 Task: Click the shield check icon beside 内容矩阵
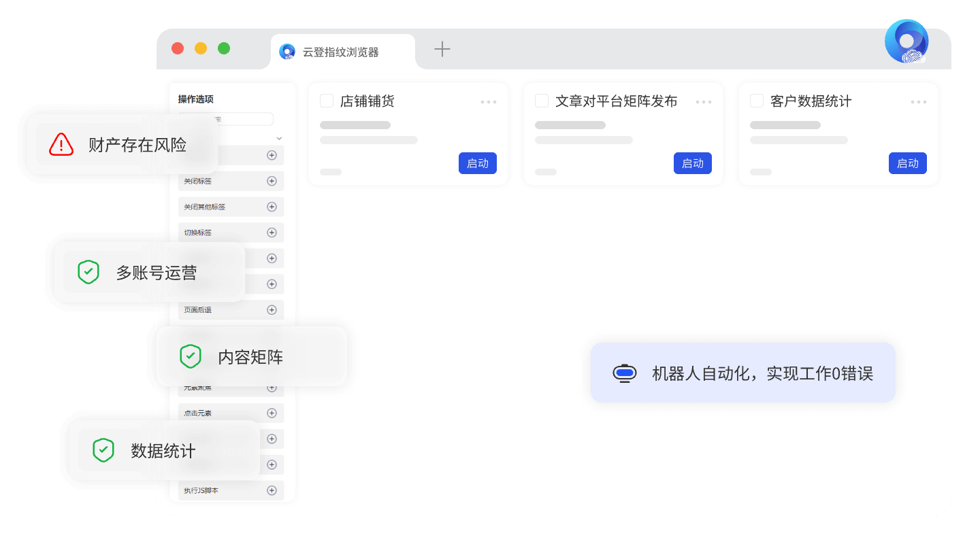pos(191,356)
